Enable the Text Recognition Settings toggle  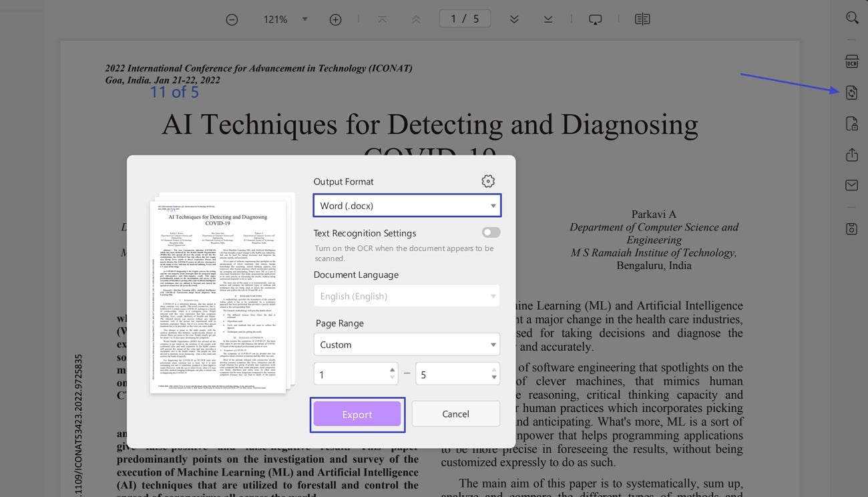click(x=491, y=232)
